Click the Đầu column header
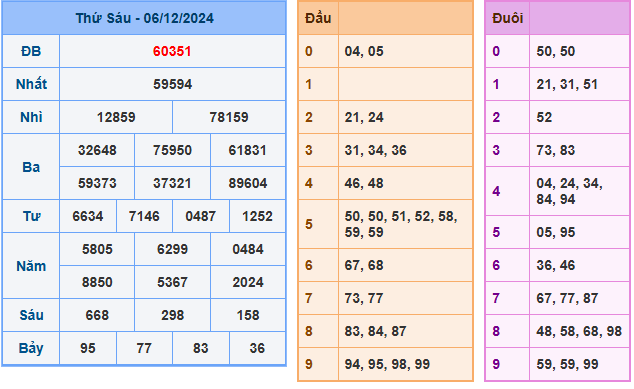 [x=318, y=18]
